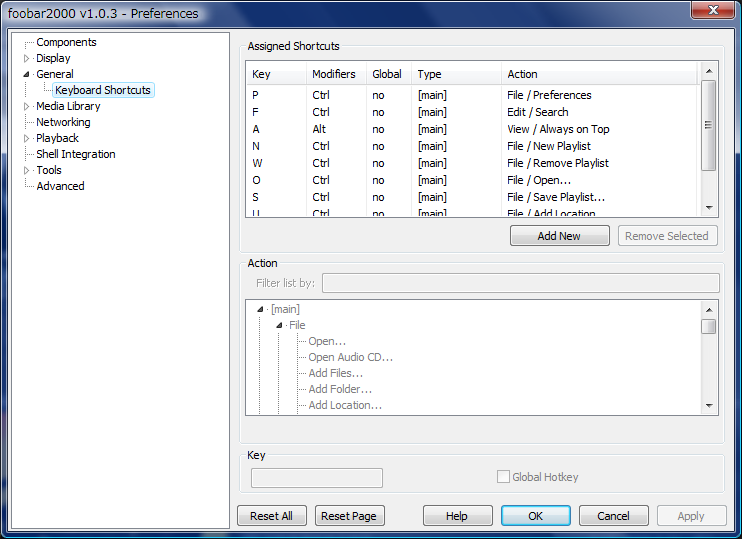Confirm preferences with OK
Screen dimensions: 742x539
[x=536, y=516]
